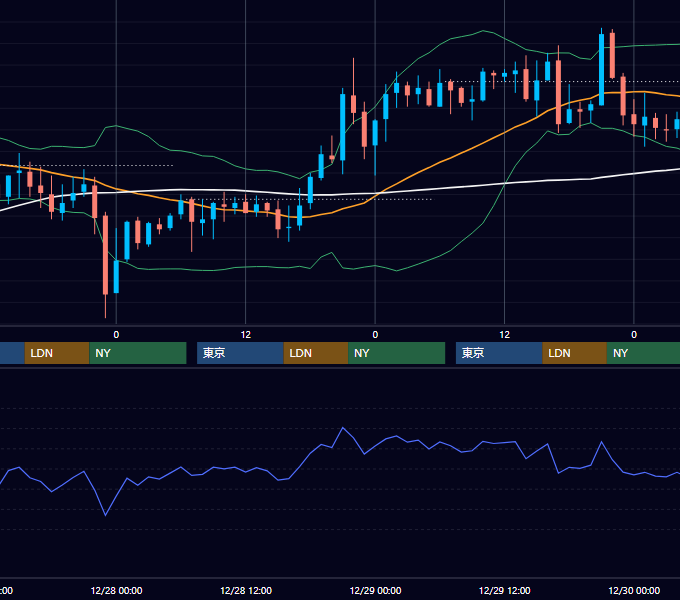Click the tall cyan candle before 12/30 00:00
680x600 pixels.
[x=602, y=69]
